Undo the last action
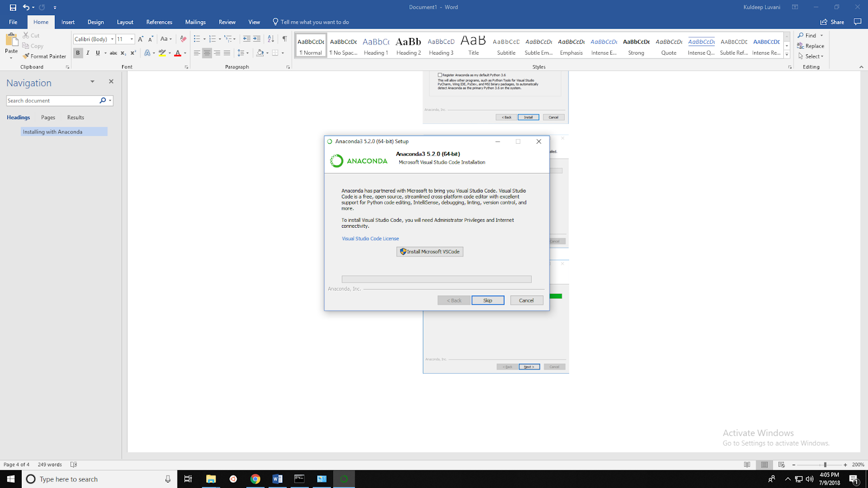The image size is (868, 488). [25, 8]
